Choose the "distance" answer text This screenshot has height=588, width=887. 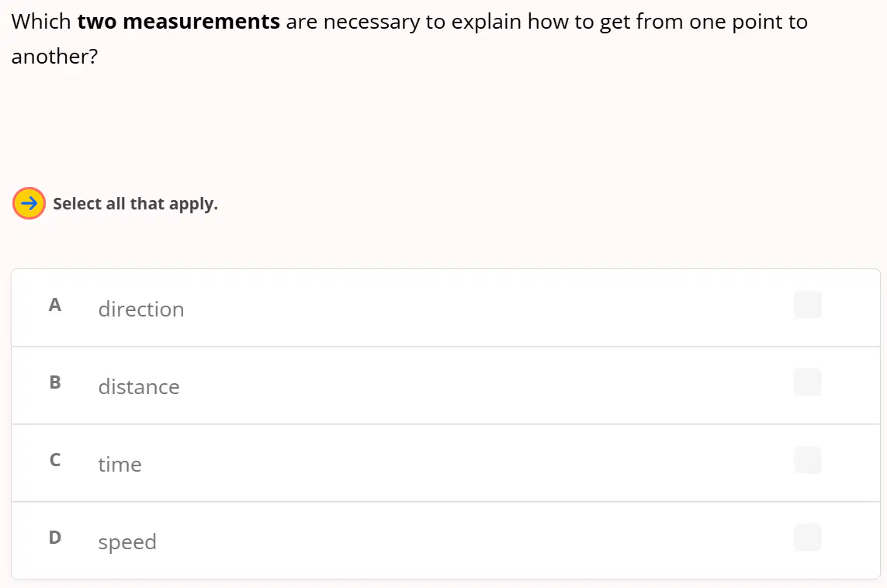[139, 387]
